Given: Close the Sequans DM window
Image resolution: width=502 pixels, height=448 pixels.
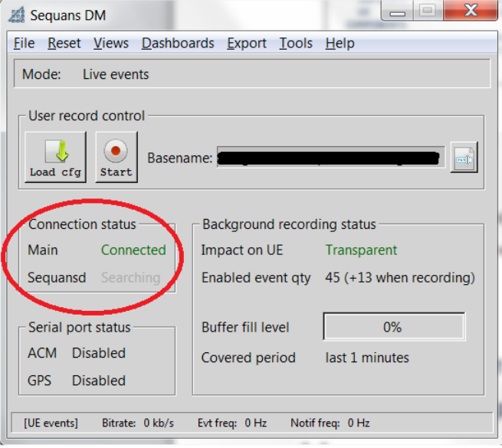Looking at the screenshot, I should [x=471, y=11].
